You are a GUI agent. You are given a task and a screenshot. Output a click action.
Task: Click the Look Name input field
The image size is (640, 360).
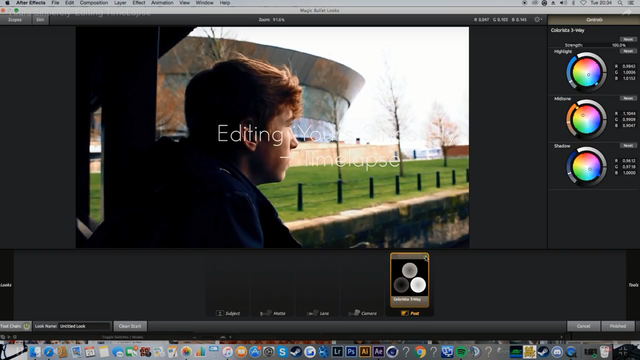pos(84,326)
